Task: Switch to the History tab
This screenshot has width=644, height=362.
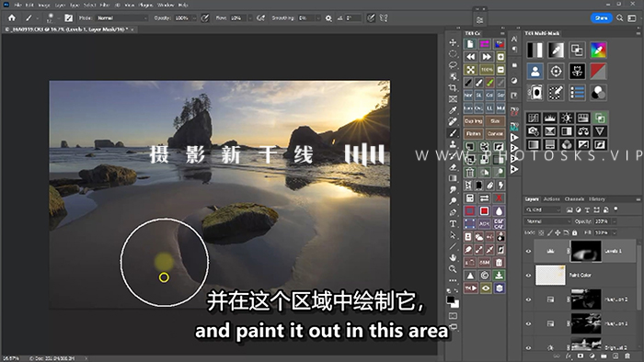Action: coord(597,199)
